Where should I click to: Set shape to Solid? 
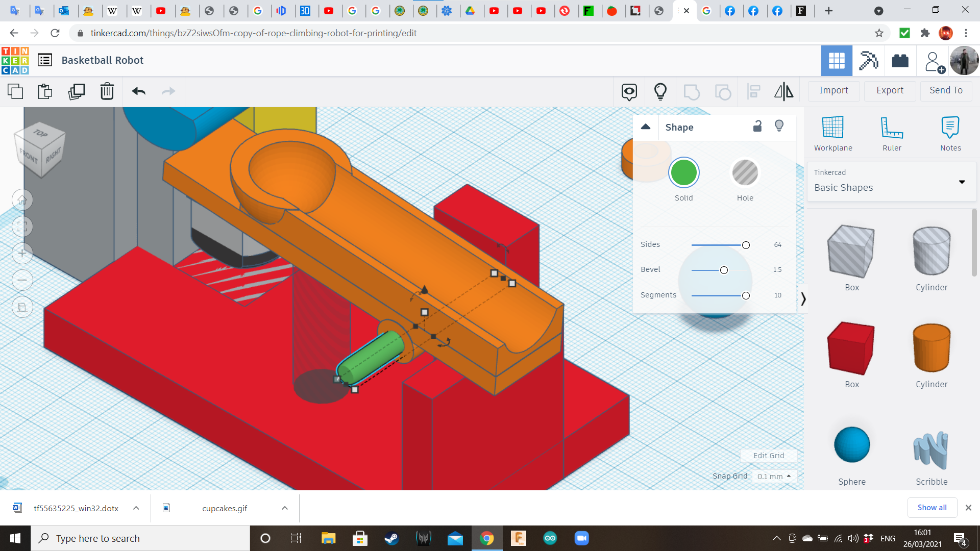click(x=683, y=173)
